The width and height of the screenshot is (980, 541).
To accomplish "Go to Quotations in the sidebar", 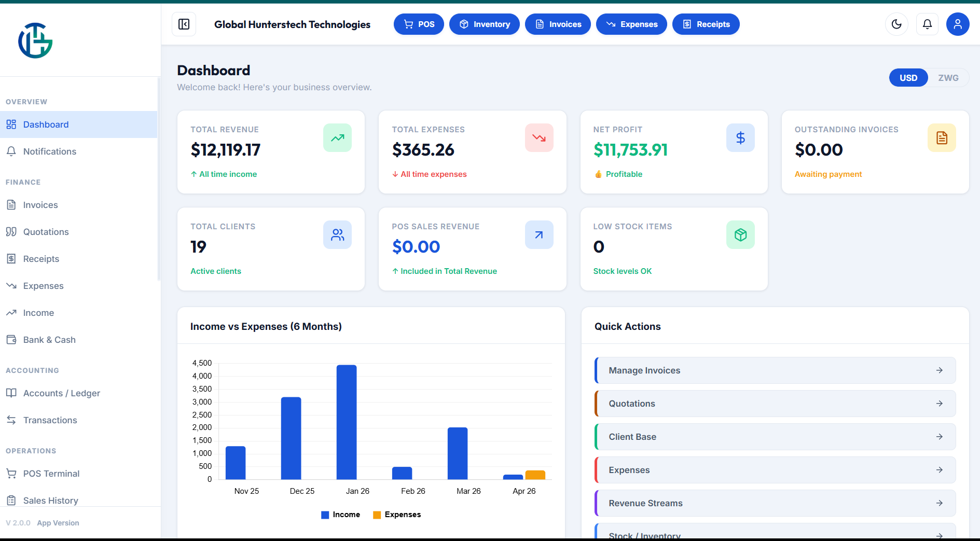I will click(x=46, y=232).
